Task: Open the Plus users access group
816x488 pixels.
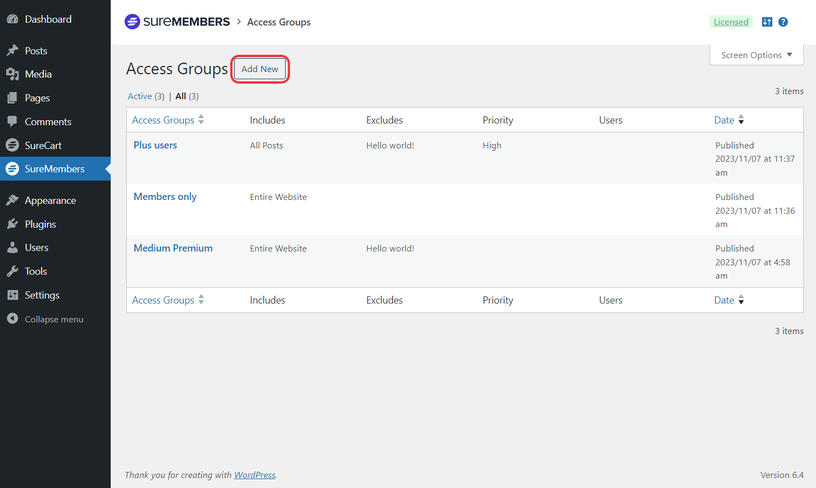Action: (155, 145)
